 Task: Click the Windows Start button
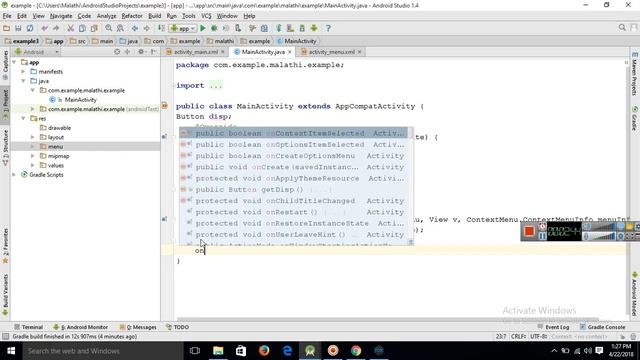click(11, 351)
